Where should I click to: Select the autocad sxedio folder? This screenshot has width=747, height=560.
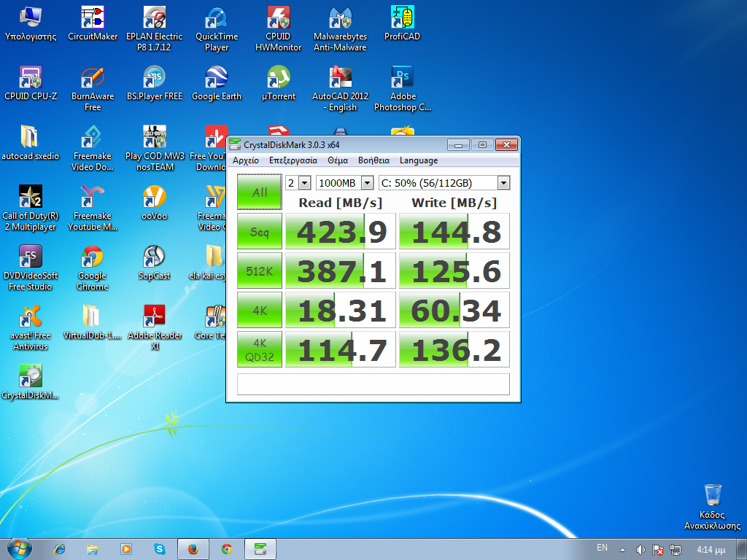click(x=31, y=143)
